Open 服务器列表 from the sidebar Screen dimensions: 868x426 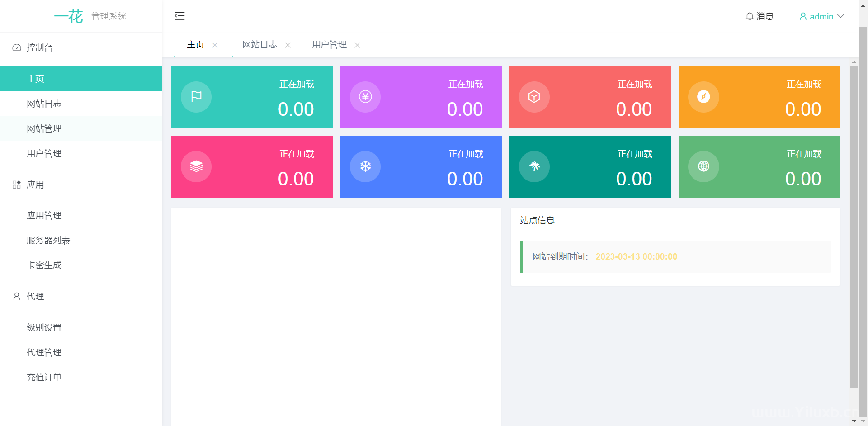click(x=81, y=240)
